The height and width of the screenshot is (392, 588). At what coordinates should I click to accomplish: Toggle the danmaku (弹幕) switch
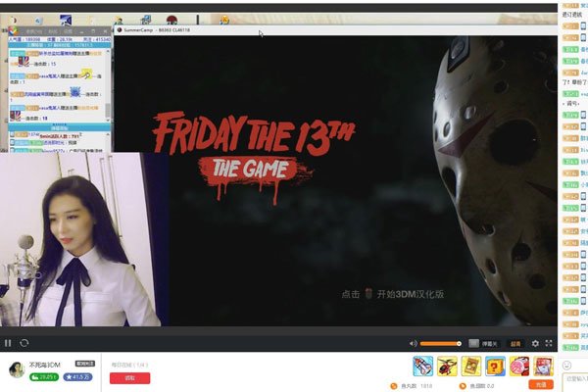pyautogui.click(x=473, y=343)
